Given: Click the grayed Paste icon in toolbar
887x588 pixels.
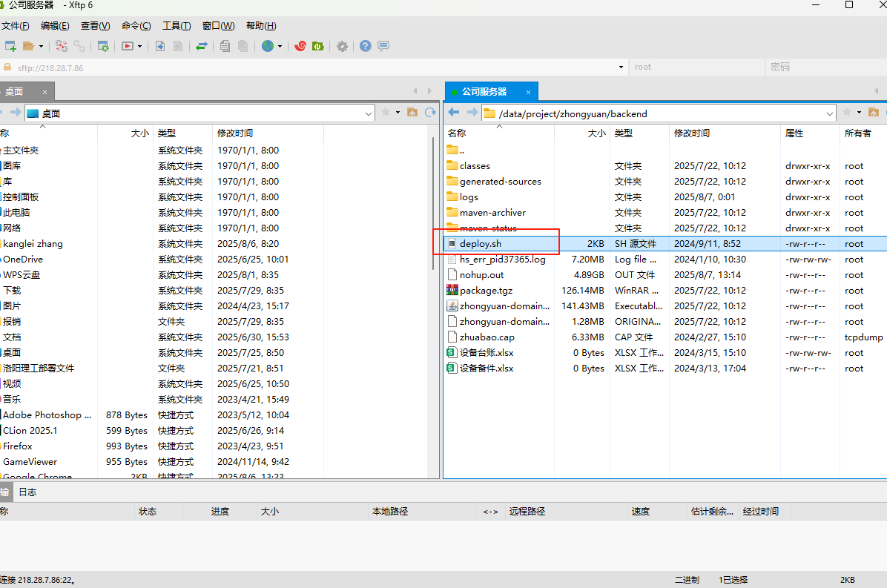Looking at the screenshot, I should [243, 47].
